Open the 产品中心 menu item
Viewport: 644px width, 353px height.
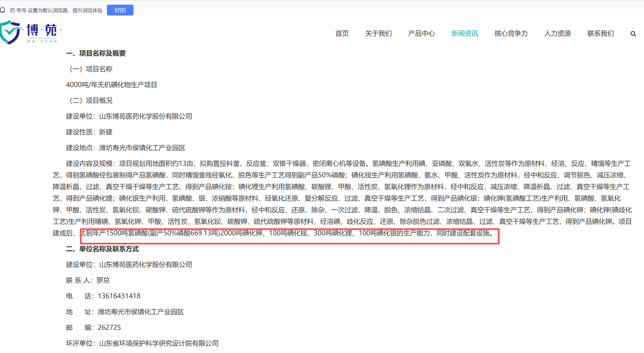422,33
